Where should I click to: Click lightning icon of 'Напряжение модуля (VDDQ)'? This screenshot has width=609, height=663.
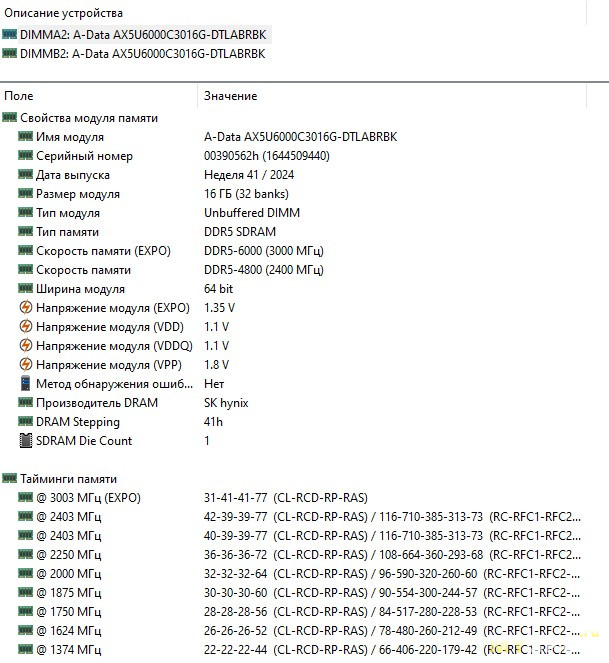[26, 345]
